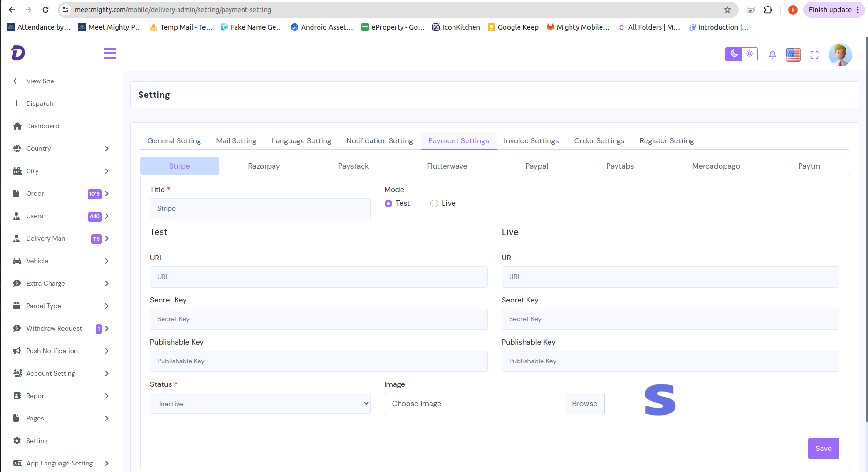Click the Vehicle car icon
Screen dimensions: 868x472
pos(17,261)
